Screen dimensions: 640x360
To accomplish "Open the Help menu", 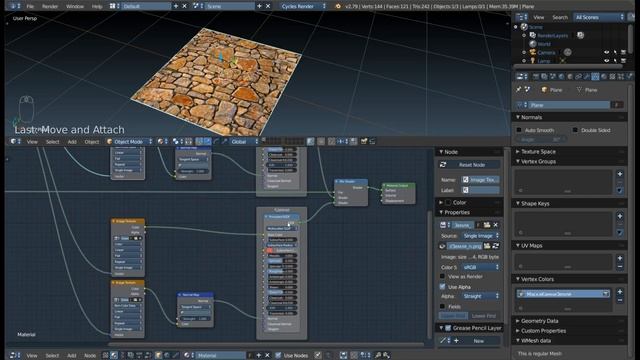I will pyautogui.click(x=97, y=6).
